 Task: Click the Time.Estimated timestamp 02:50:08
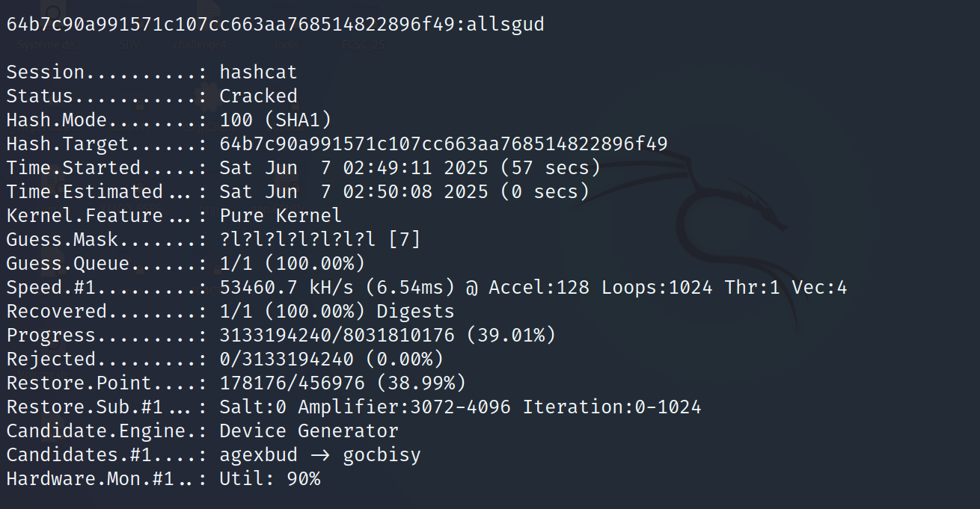(388, 192)
